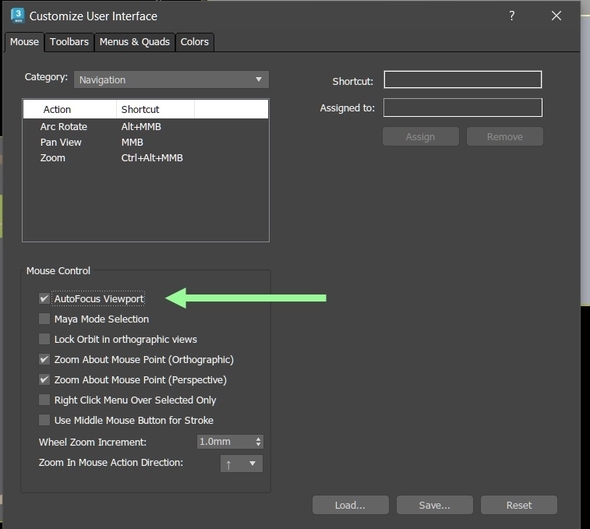The height and width of the screenshot is (529, 590).
Task: Click the Load... button
Action: pos(350,505)
